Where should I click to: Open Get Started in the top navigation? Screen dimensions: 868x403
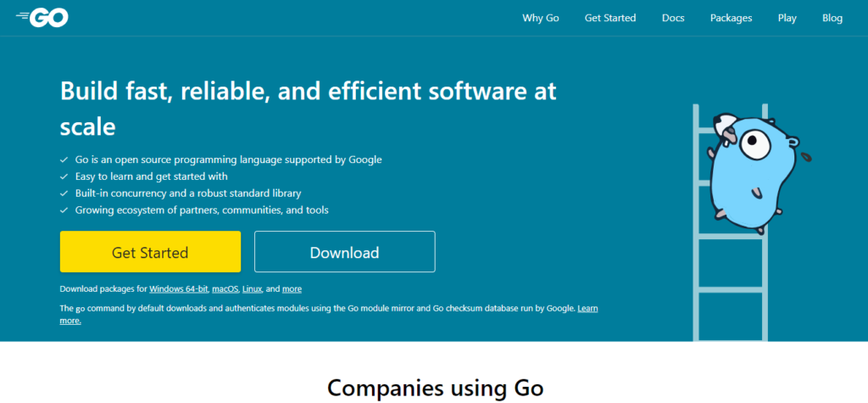[610, 19]
